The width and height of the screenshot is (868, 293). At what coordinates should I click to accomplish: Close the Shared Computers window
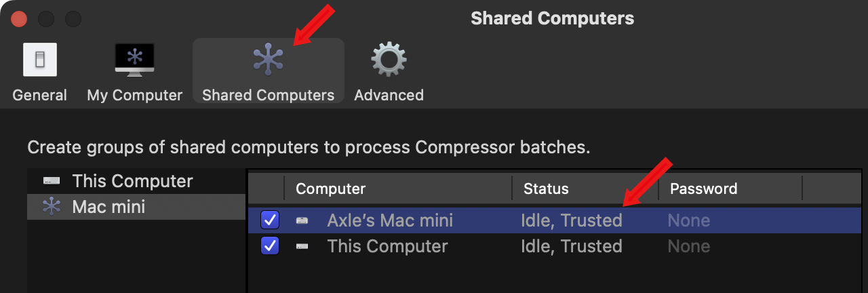coord(19,18)
